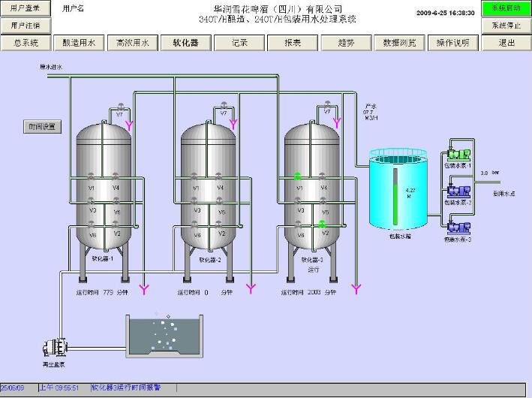Open the 趋势 trends page
This screenshot has width=532, height=398.
click(346, 43)
